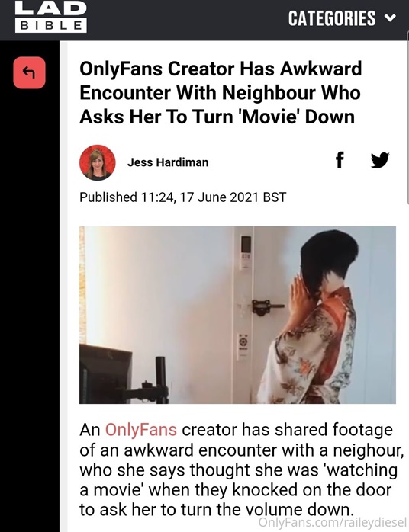This screenshot has height=532, width=409.
Task: Open the article's main photo
Action: 237,315
